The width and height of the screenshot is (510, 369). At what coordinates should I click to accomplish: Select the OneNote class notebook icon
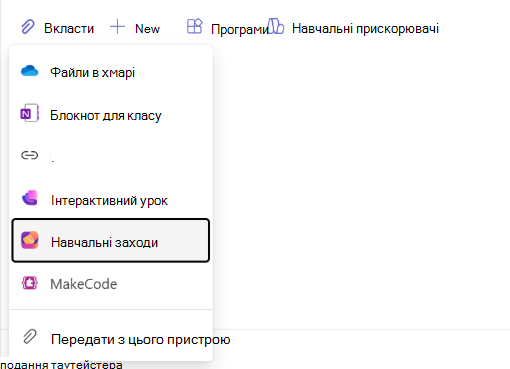tap(30, 113)
